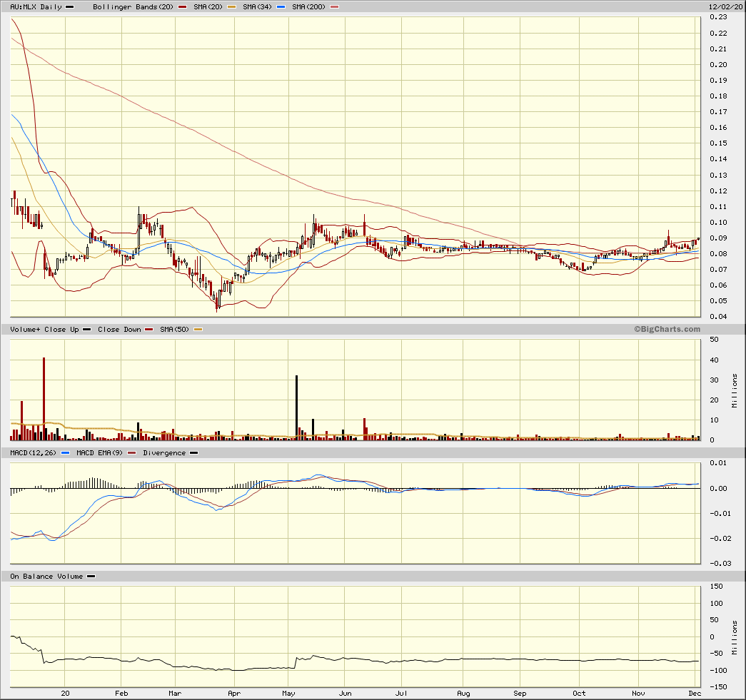
Task: Click the Millions label beside volume axis
Action: tap(735, 390)
